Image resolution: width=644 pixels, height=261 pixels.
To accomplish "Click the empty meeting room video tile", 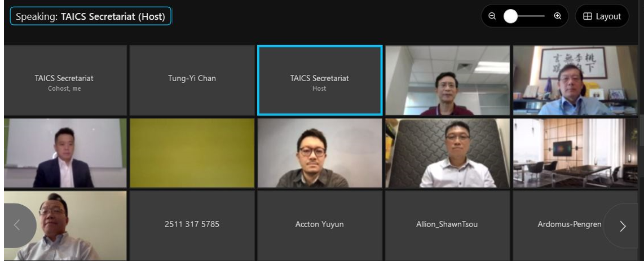I will click(575, 153).
